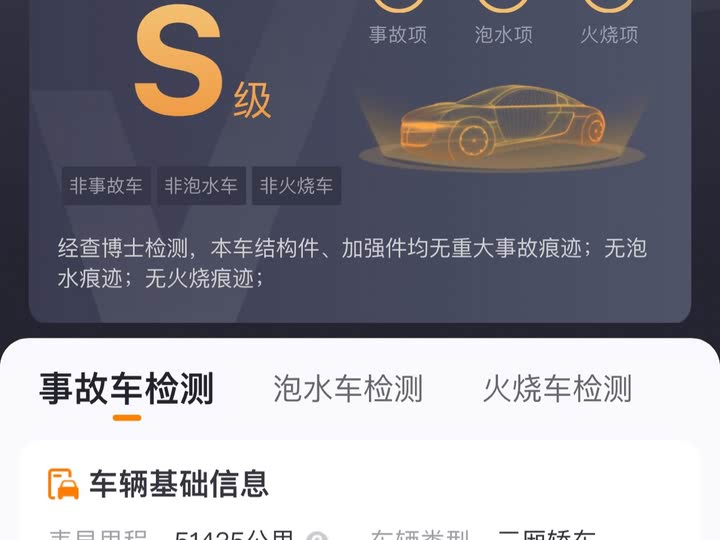Image resolution: width=720 pixels, height=540 pixels.
Task: Select the 非泡水车 tag
Action: point(201,186)
